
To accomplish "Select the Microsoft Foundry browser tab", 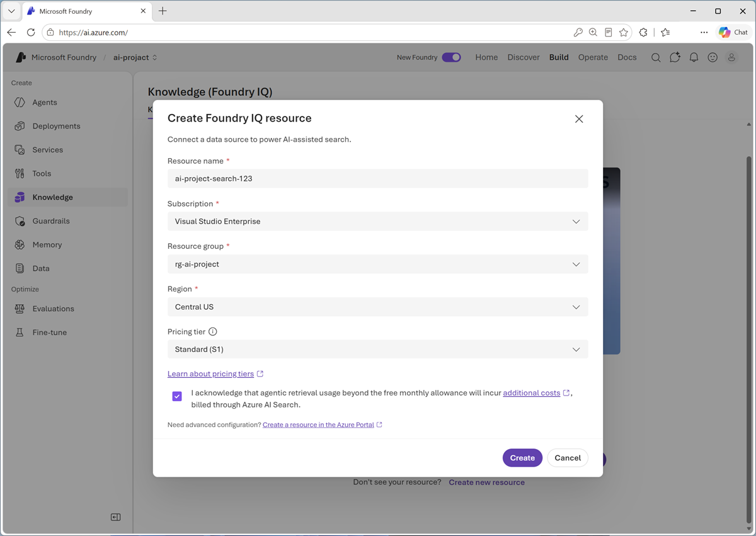I will [86, 11].
